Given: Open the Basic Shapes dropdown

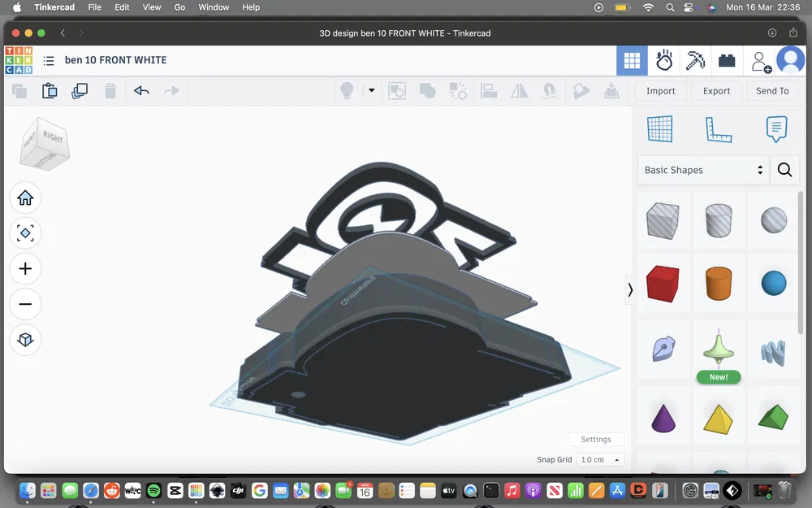Looking at the screenshot, I should pyautogui.click(x=702, y=170).
